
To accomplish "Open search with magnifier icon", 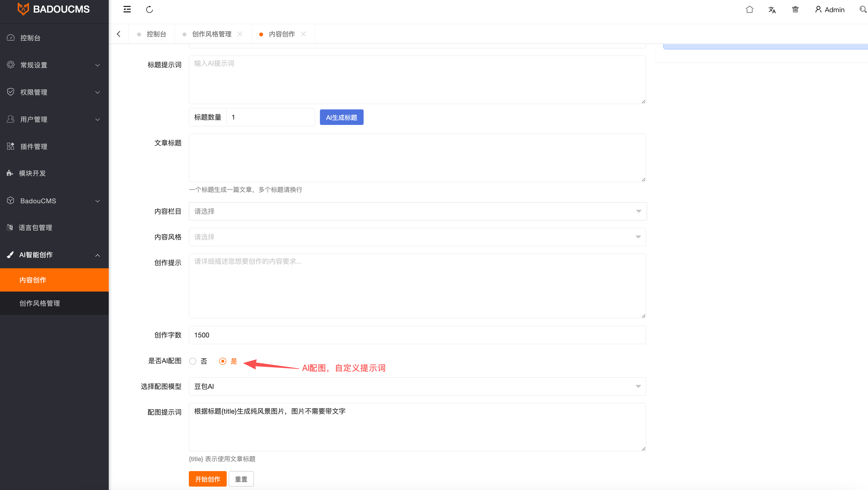I will click(x=863, y=9).
